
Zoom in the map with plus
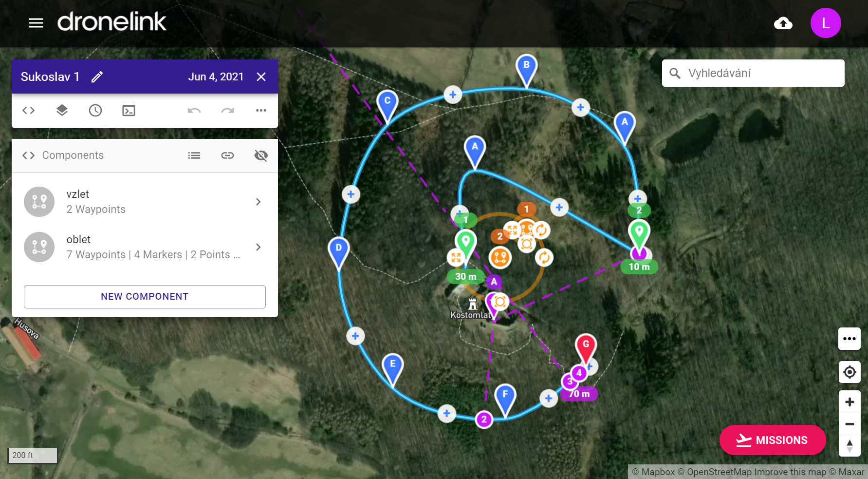coord(850,402)
